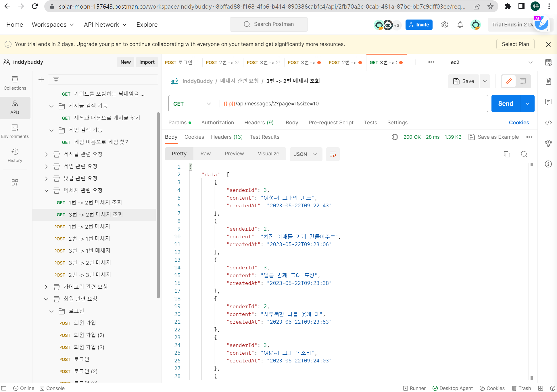Switch response view to Raw
Screen dimensions: 557x392
click(205, 154)
